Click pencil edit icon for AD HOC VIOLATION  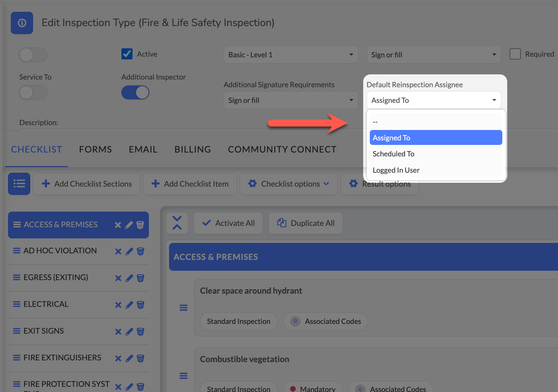[x=129, y=251]
